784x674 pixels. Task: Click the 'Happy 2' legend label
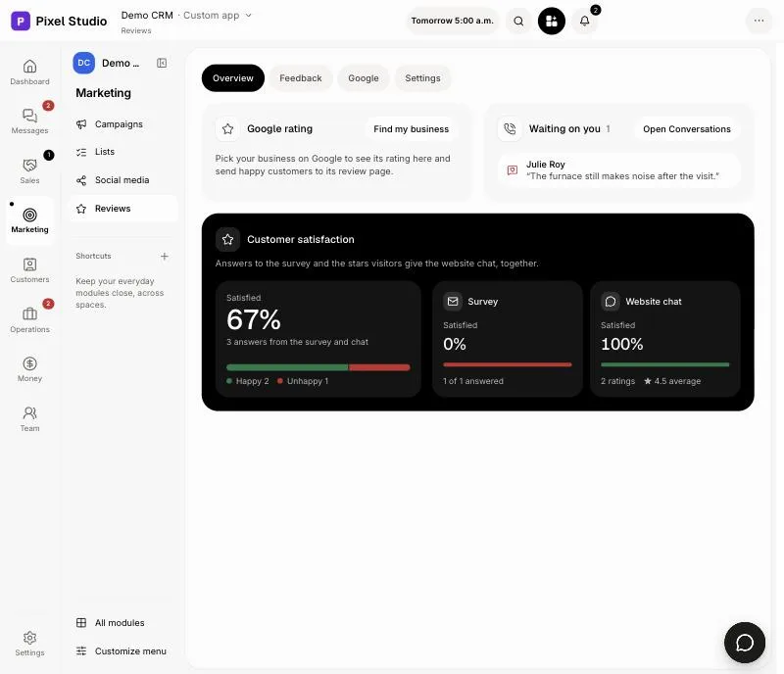tap(248, 381)
